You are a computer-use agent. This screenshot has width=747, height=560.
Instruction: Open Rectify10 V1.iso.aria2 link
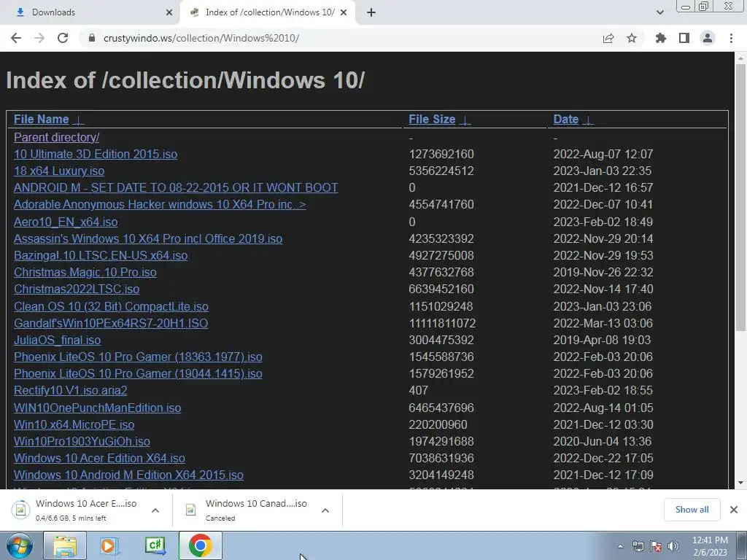pos(71,391)
